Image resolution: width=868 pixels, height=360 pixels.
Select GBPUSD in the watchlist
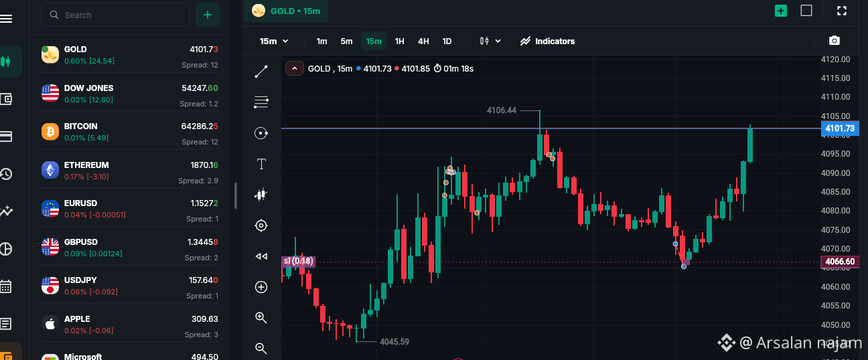[131, 247]
